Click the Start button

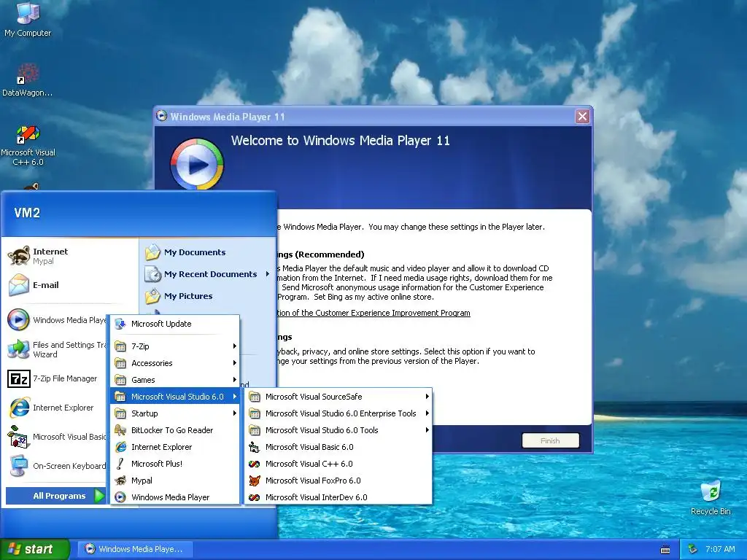(34, 549)
